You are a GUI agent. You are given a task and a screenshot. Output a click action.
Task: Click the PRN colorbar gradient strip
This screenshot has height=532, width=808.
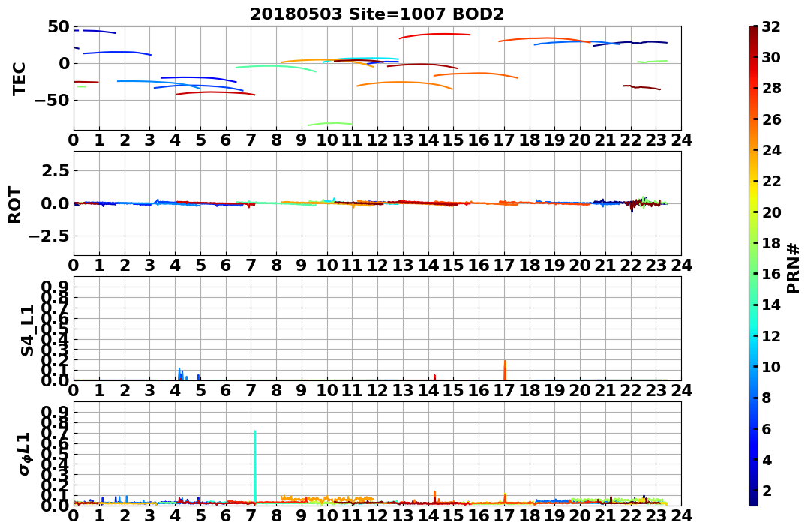click(753, 266)
